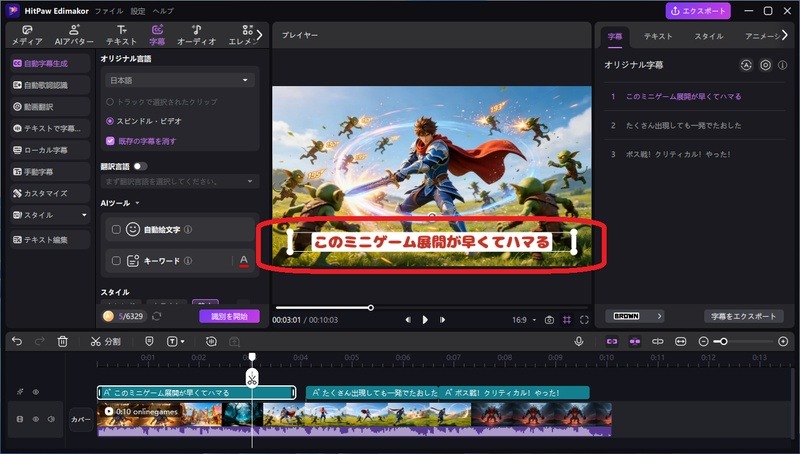Open the disabled 翻訳言語 selection dropdown

click(180, 181)
